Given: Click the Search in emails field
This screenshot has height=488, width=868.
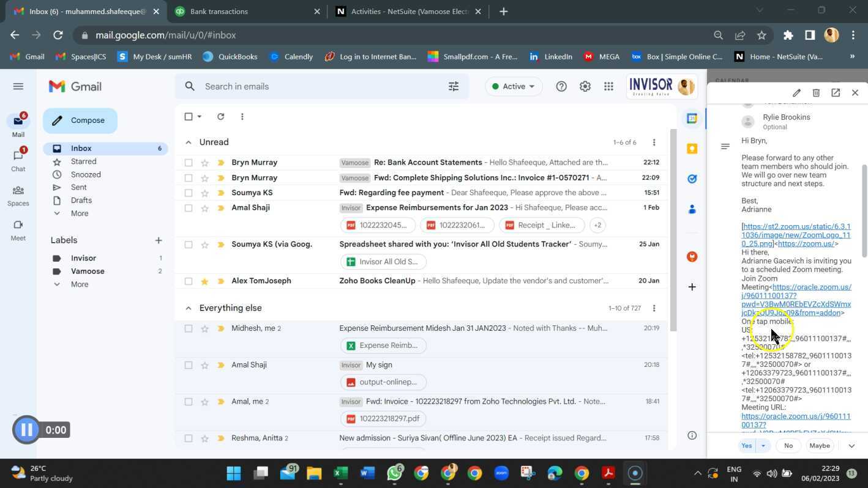Looking at the screenshot, I should click(x=321, y=86).
